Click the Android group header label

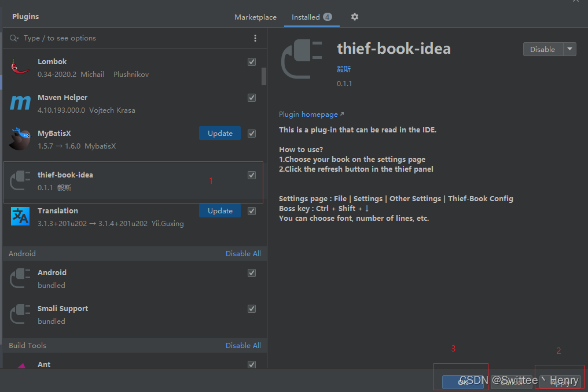pos(22,254)
